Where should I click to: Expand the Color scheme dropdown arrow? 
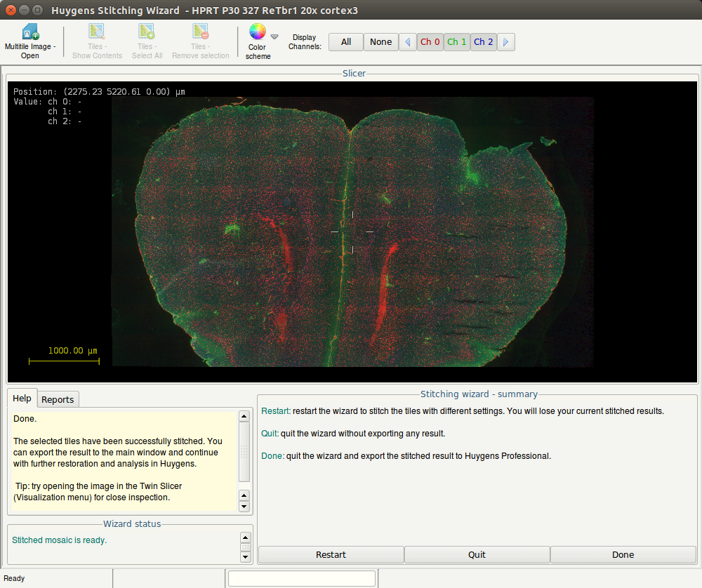[274, 37]
